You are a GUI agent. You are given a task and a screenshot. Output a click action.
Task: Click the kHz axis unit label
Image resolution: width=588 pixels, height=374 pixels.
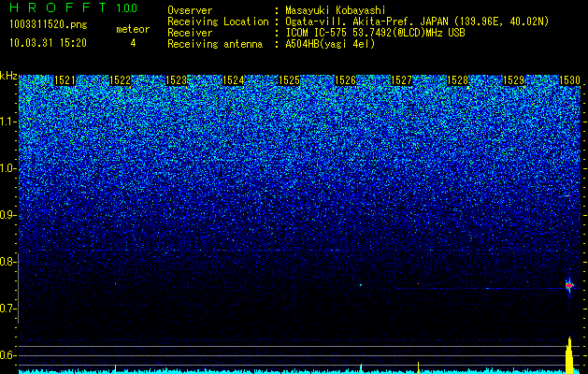click(x=8, y=76)
